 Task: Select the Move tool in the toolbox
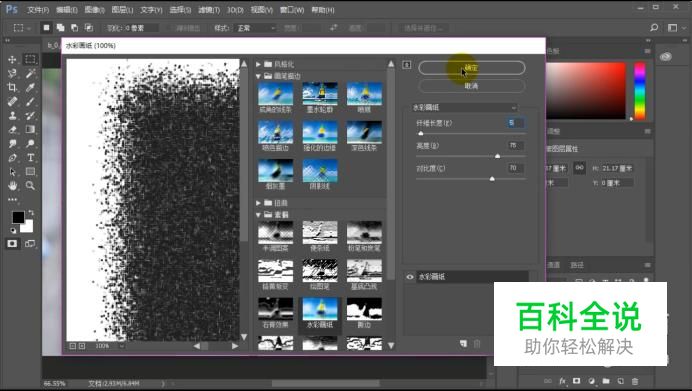pos(12,59)
